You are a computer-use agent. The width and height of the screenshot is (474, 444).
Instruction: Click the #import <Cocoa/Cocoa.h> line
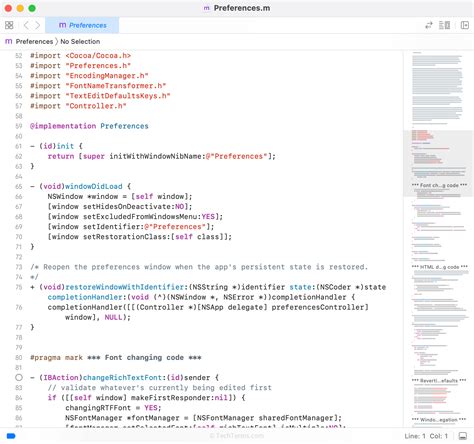(80, 56)
